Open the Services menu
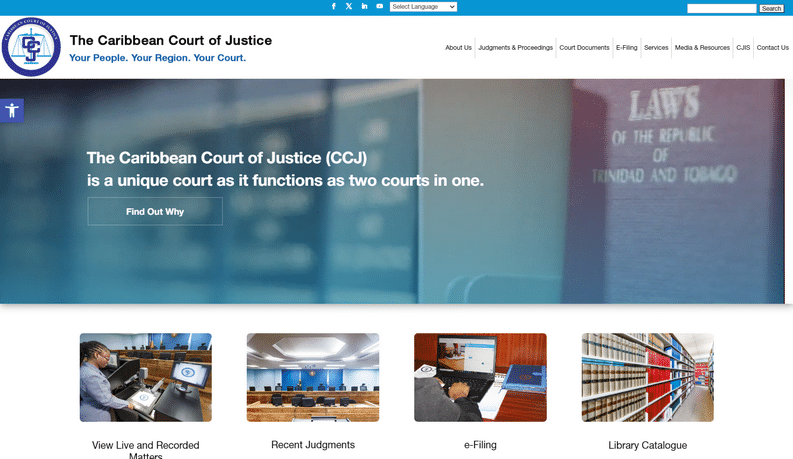The image size is (793, 459). tap(656, 48)
